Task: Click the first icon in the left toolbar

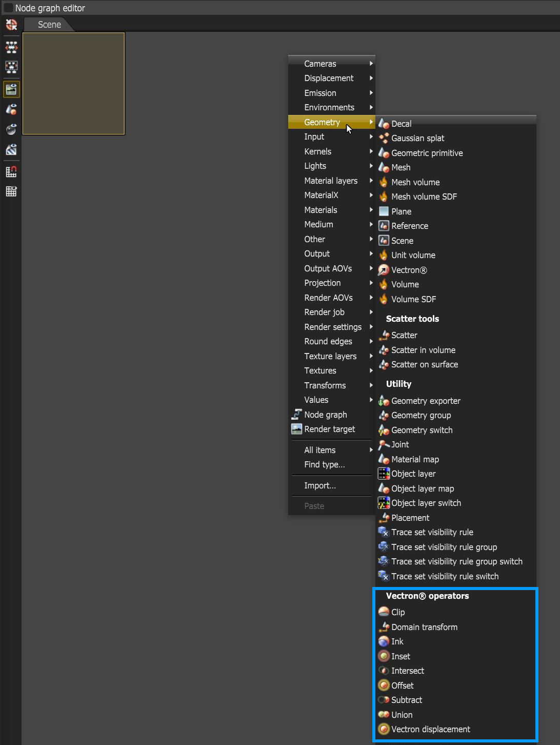Action: pyautogui.click(x=11, y=25)
